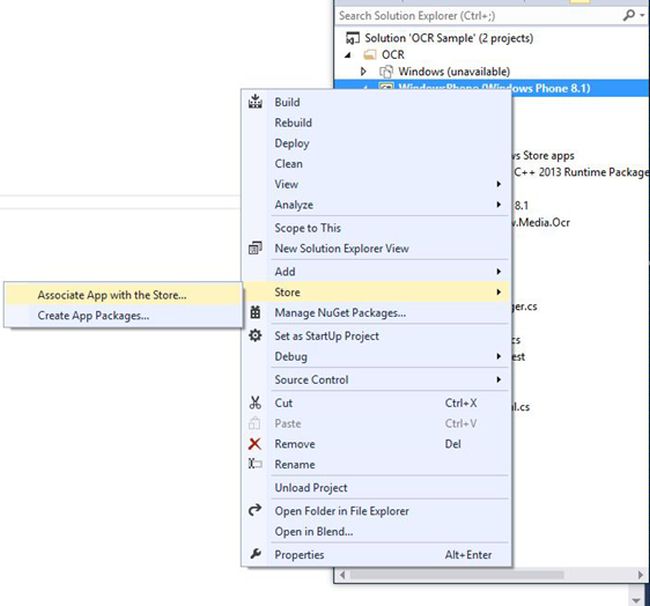Select New Solution Explorer View
Screen dimensions: 650x606
(377, 248)
